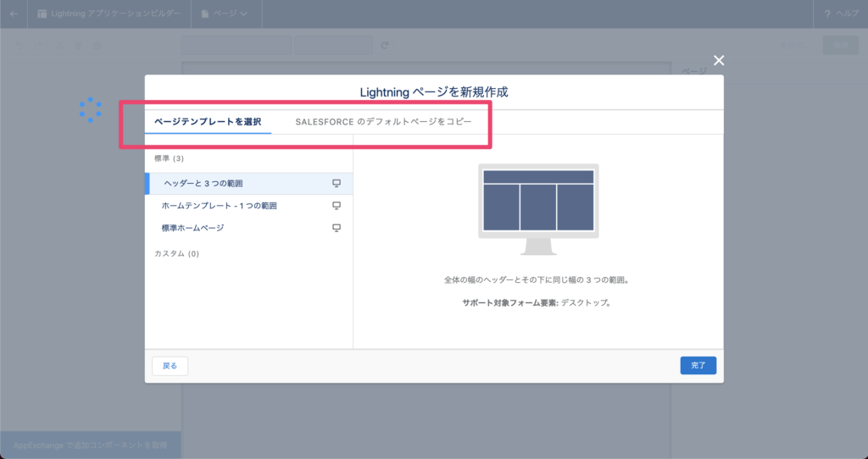The height and width of the screenshot is (459, 868).
Task: Click desktop icon beside ホームテンプレート row
Action: tap(337, 206)
